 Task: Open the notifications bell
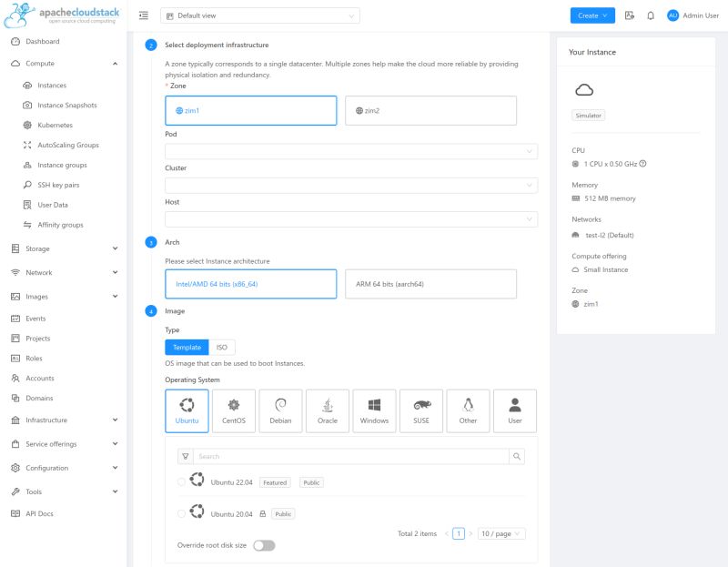point(648,15)
